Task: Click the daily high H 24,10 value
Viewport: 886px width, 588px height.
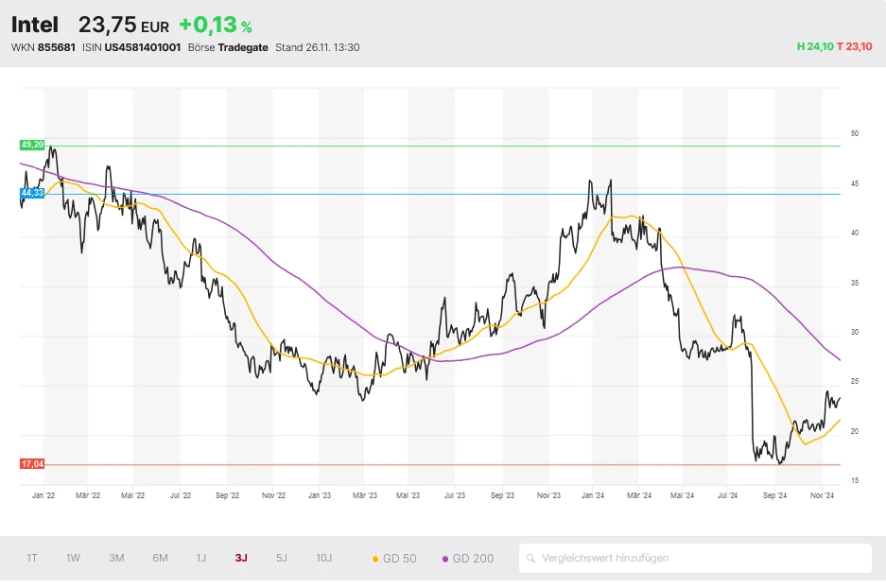Action: click(814, 47)
